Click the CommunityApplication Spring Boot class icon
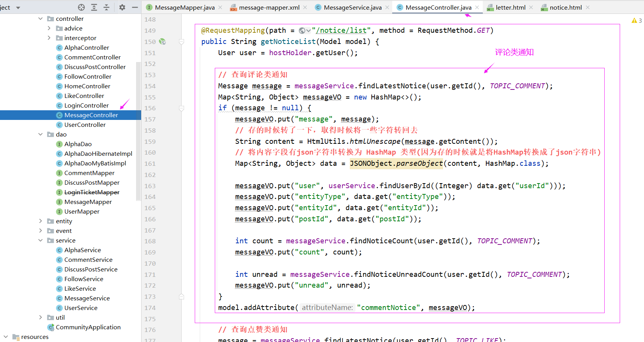This screenshot has height=342, width=644. [51, 327]
